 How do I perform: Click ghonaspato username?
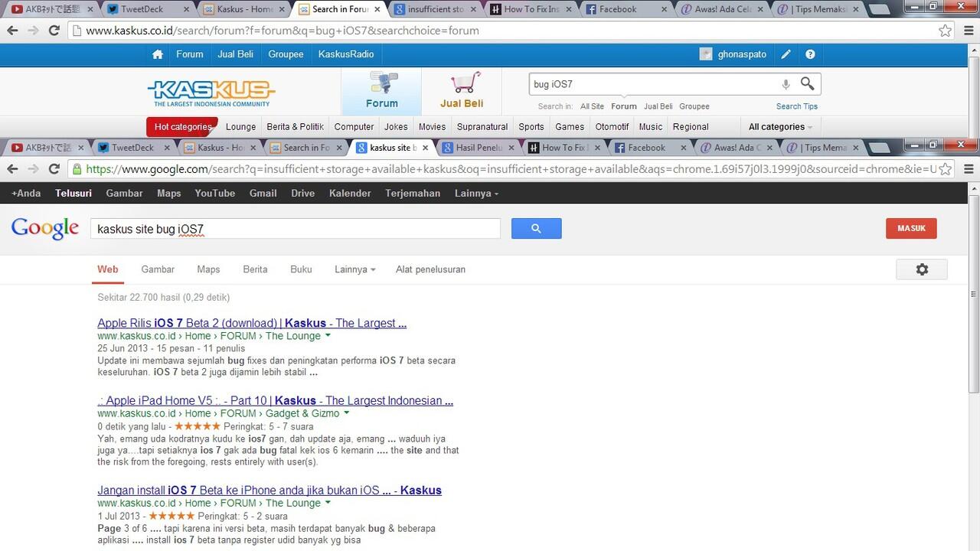pyautogui.click(x=742, y=54)
